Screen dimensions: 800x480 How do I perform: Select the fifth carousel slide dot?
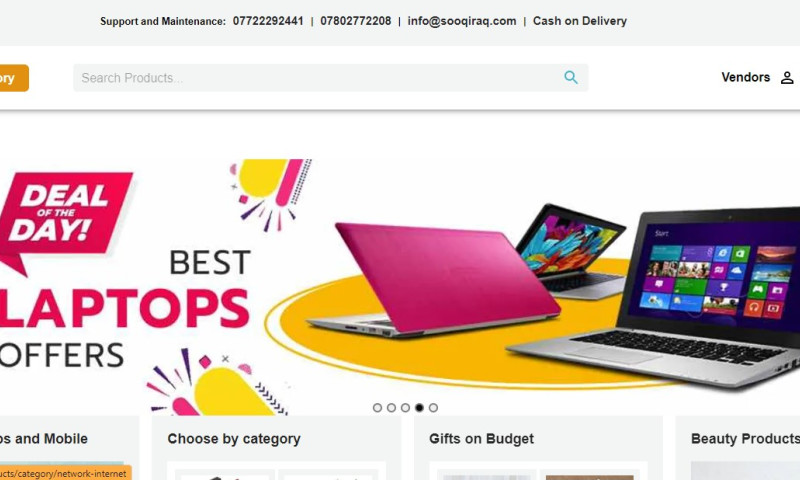coord(433,408)
